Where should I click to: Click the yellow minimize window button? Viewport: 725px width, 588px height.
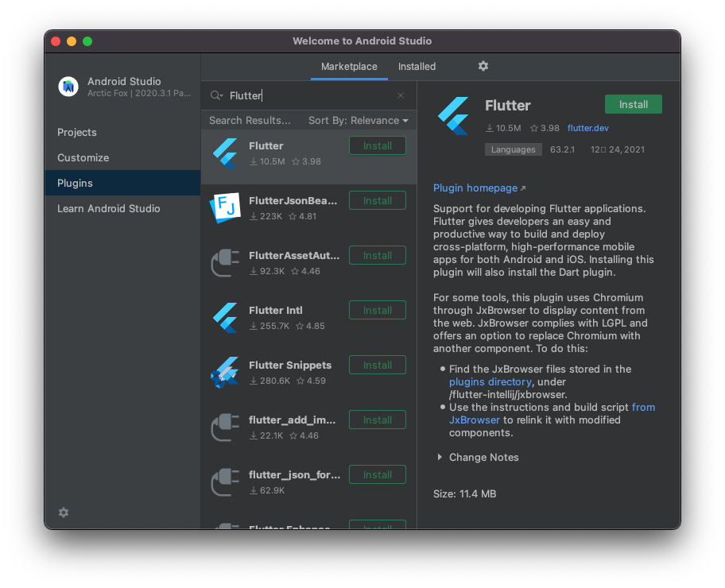coord(72,41)
